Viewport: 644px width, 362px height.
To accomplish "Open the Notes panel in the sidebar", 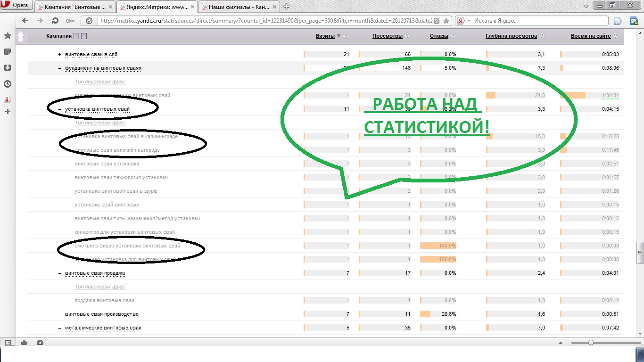I will [8, 51].
